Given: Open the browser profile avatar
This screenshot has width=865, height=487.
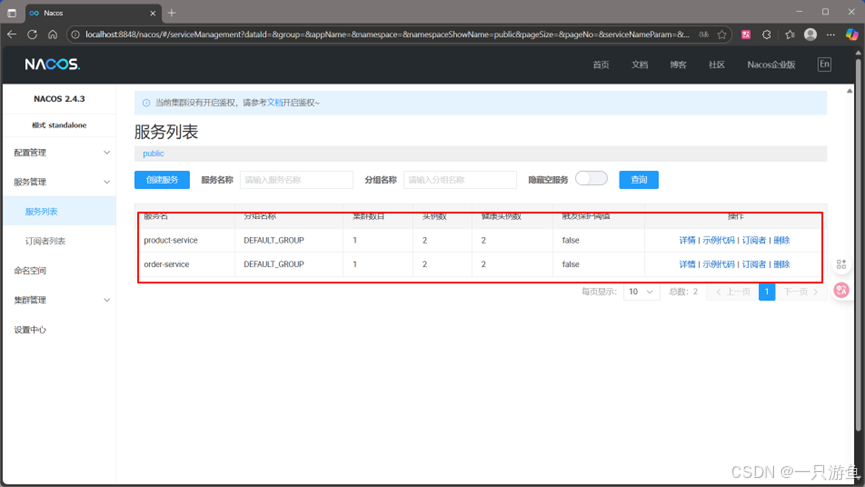Looking at the screenshot, I should (x=810, y=34).
